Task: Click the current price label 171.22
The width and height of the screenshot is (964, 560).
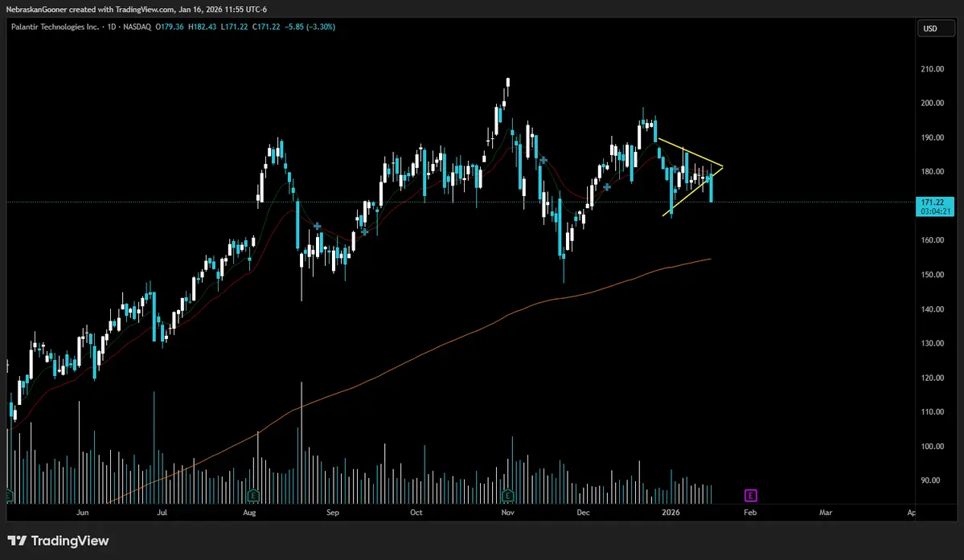Action: click(932, 202)
